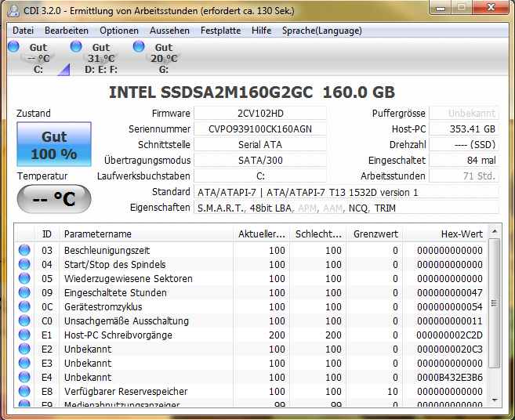515x420 pixels.
Task: Select the Wiederzugewiesene Sektoren row
Action: coord(251,278)
